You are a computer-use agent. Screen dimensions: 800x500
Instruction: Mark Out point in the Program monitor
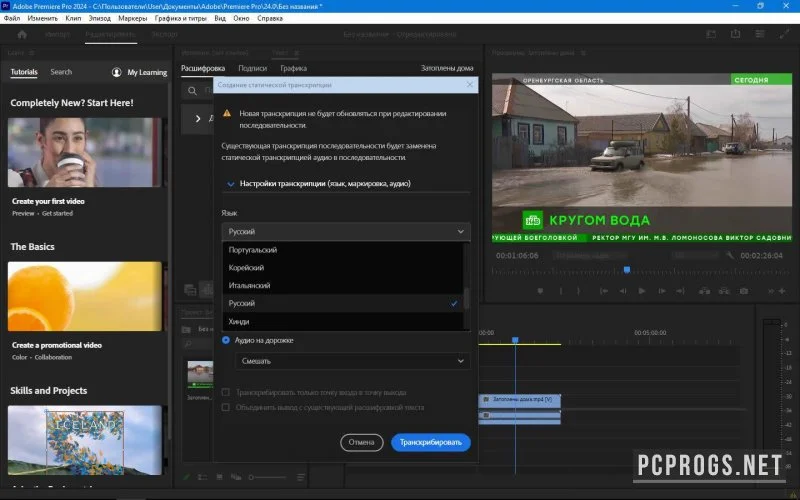[x=579, y=291]
